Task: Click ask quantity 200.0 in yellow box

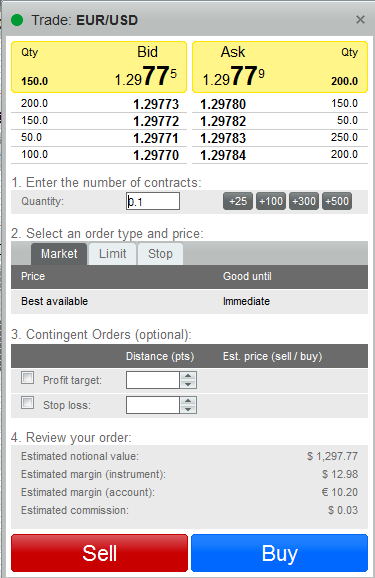Action: 344,81
